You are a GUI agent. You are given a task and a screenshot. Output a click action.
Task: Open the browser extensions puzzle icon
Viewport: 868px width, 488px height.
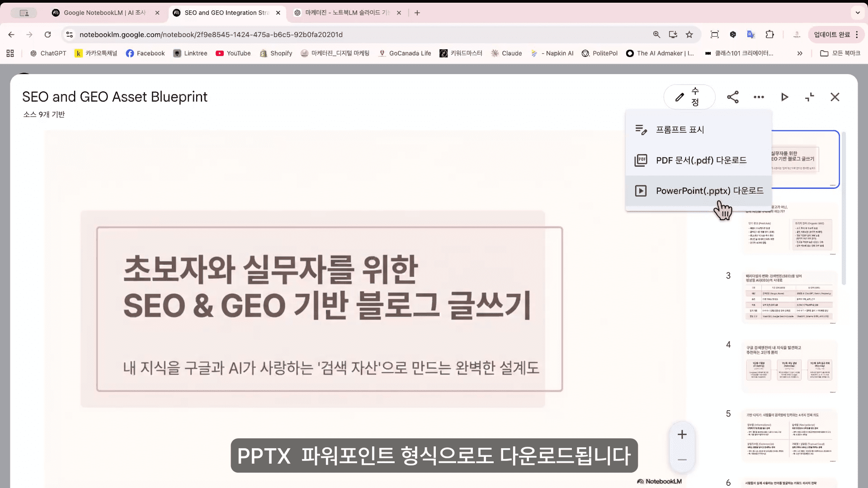[769, 35]
